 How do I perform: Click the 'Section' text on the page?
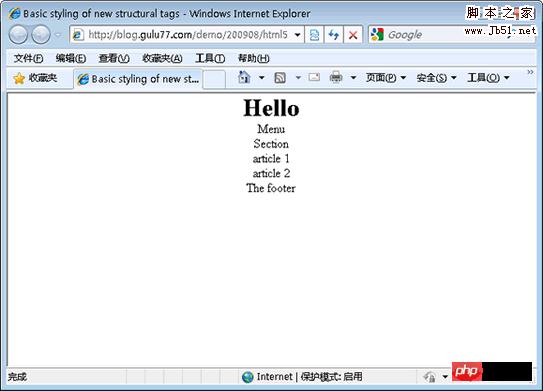271,144
